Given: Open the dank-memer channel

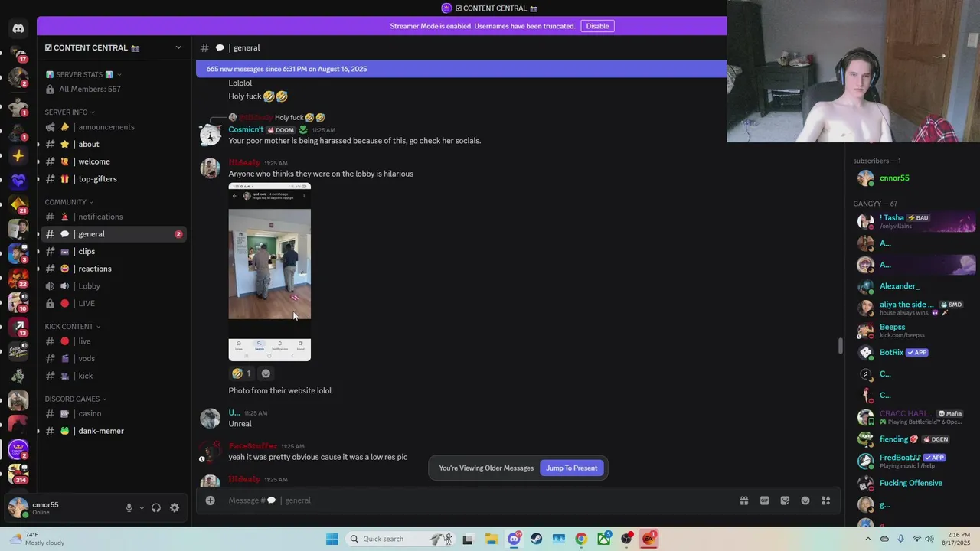Looking at the screenshot, I should pos(113,431).
